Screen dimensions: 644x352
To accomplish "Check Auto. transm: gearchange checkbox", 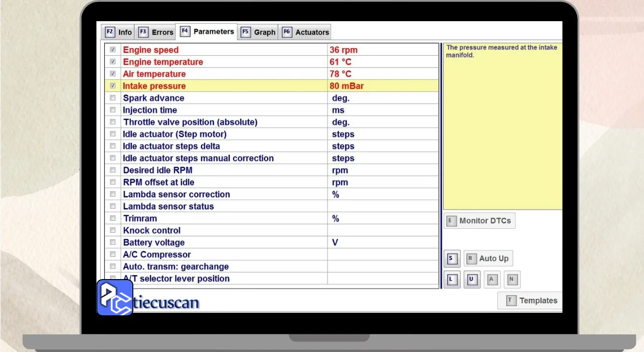I will 113,267.
